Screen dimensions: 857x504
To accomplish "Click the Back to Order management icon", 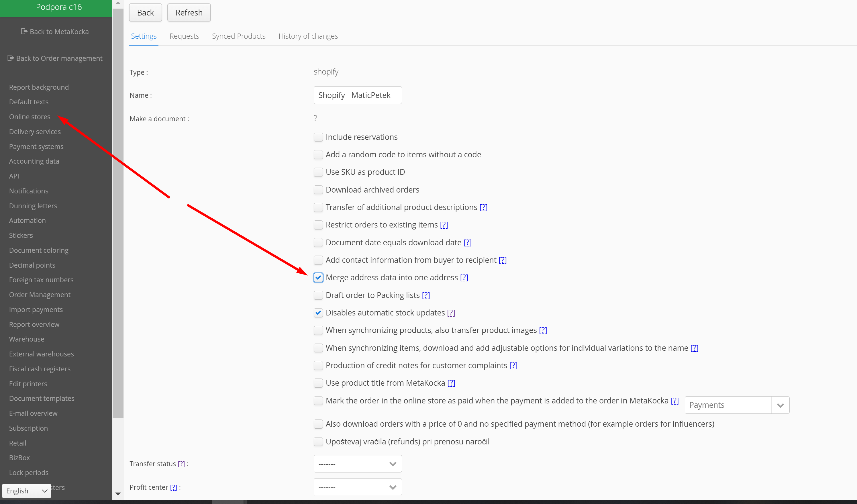I will point(11,58).
